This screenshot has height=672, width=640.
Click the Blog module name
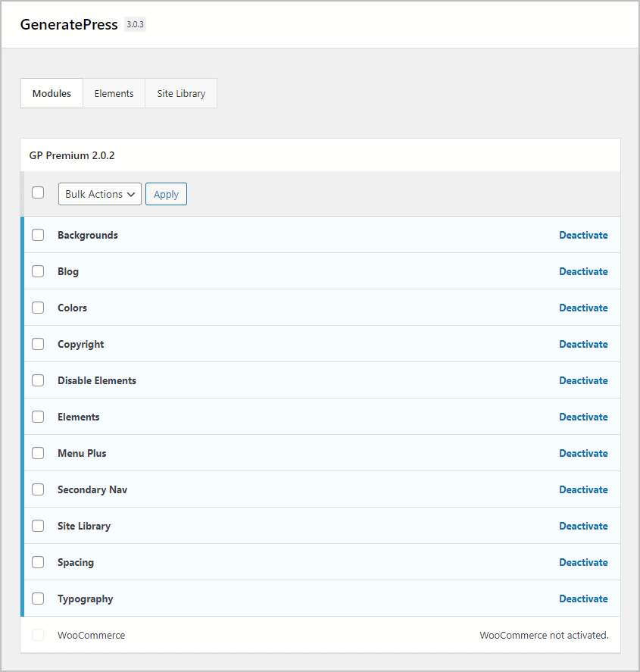[x=68, y=272]
